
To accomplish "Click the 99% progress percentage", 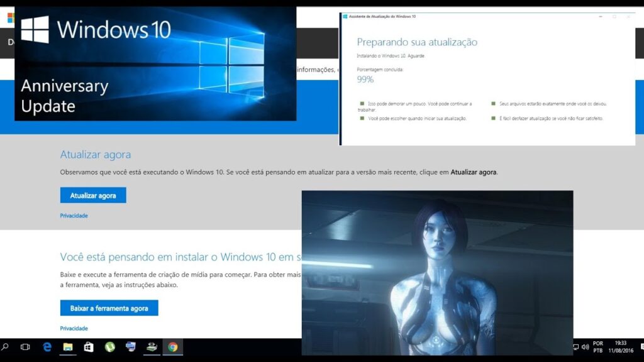I will coord(365,80).
